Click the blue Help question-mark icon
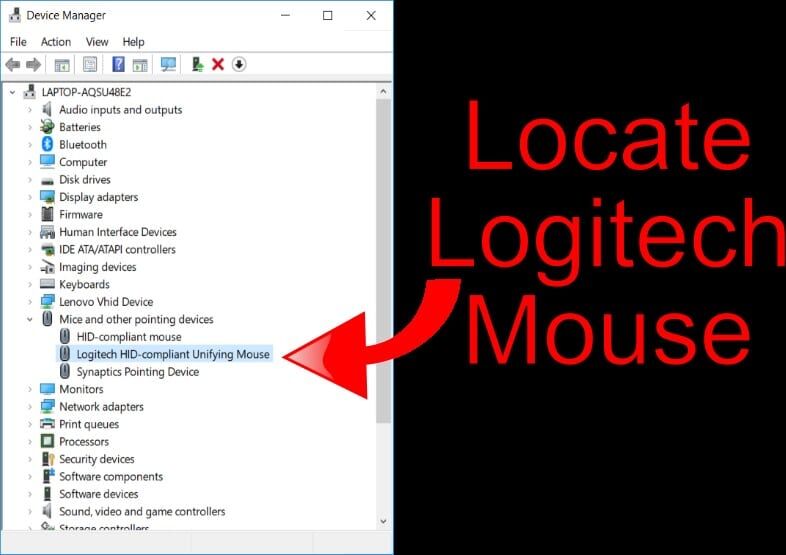786x555 pixels. [x=118, y=64]
